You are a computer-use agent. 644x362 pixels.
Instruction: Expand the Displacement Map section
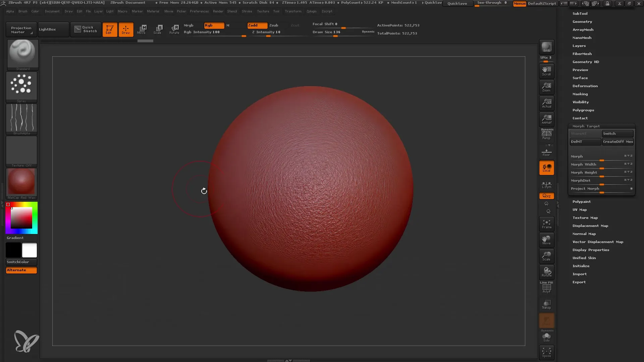tap(590, 226)
